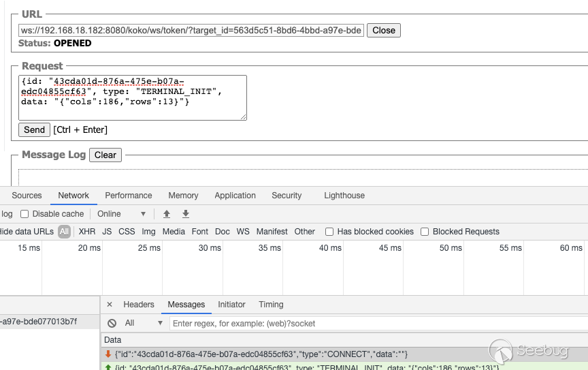Click the Send button
Screen dimensions: 588x370
point(34,129)
